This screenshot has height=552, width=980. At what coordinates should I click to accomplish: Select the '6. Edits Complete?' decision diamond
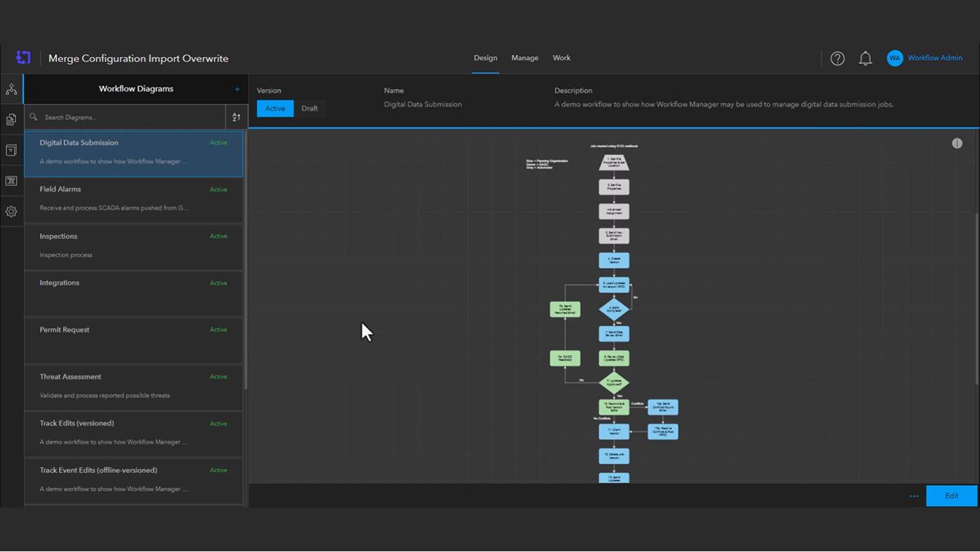tap(614, 309)
